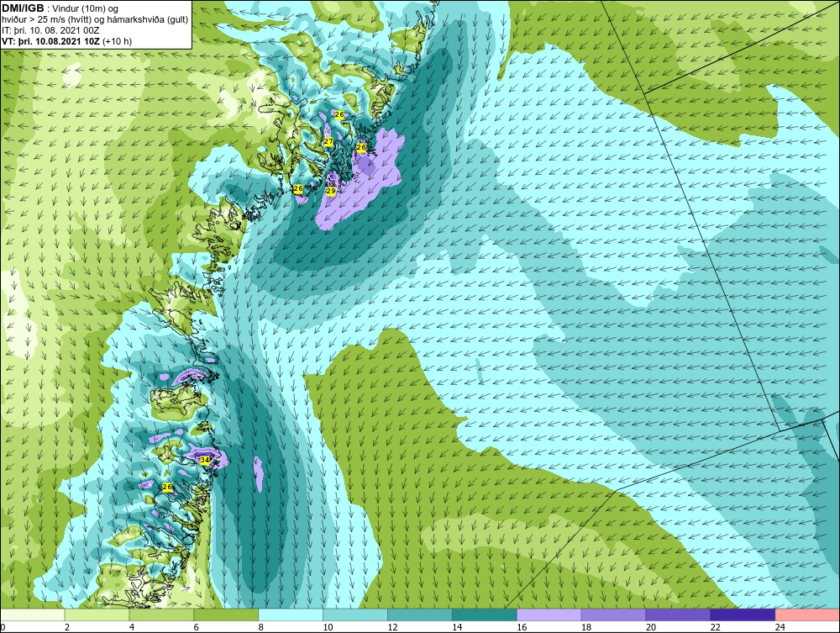Click the legend scale number 10

[x=328, y=627]
